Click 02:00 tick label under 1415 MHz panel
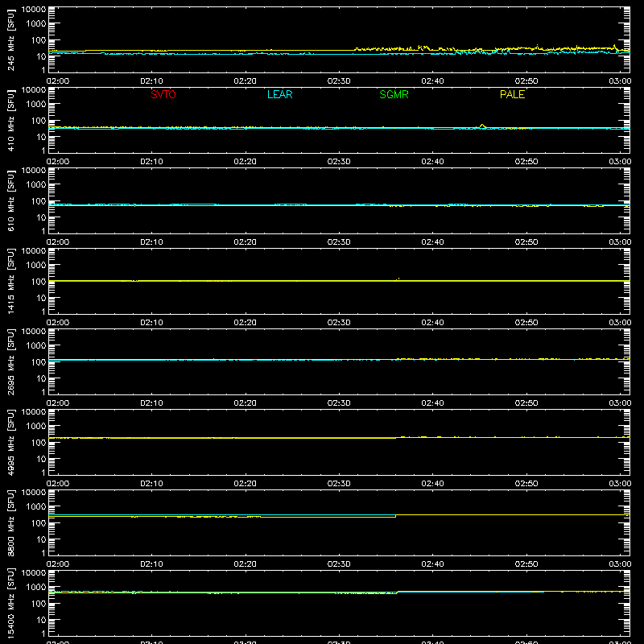 58,323
